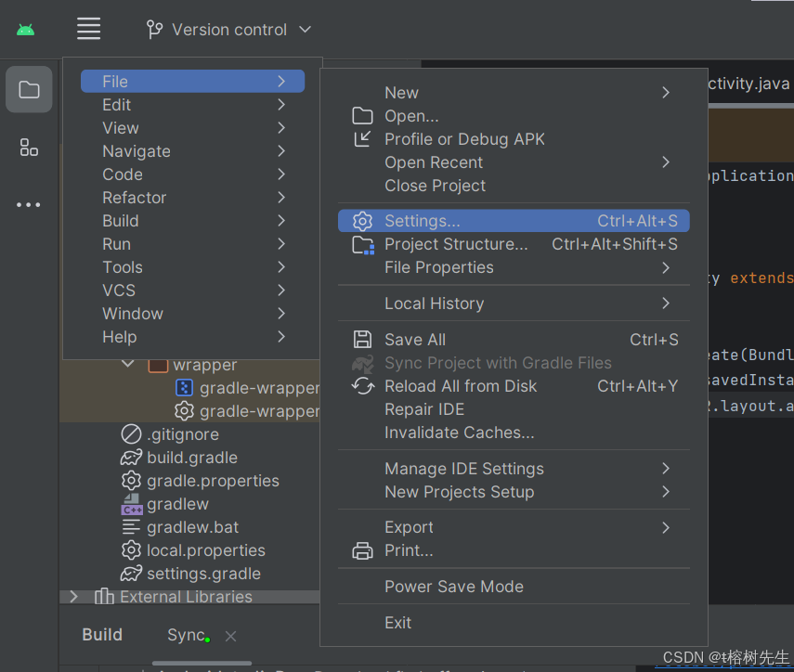Click the Profile or Debug APK arrow icon
This screenshot has width=794, height=672.
362,138
